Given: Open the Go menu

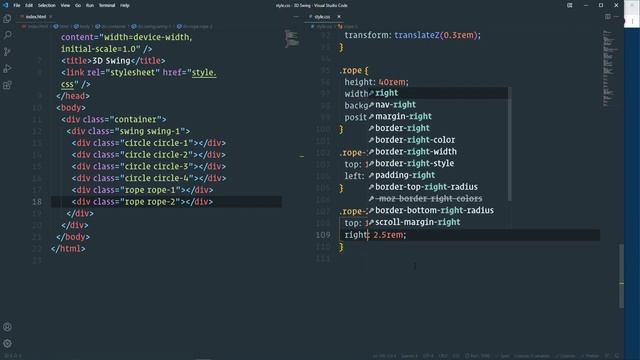Looking at the screenshot, I should click(78, 5).
